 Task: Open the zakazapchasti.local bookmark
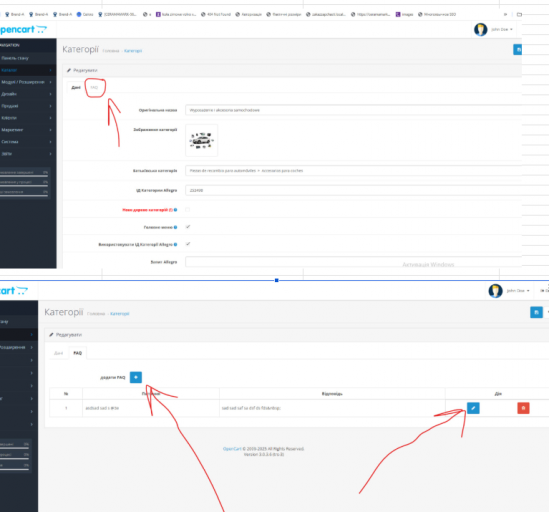(326, 14)
